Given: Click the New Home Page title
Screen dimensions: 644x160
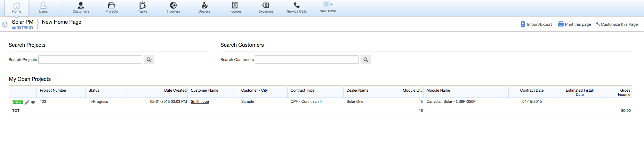Looking at the screenshot, I should point(62,22).
